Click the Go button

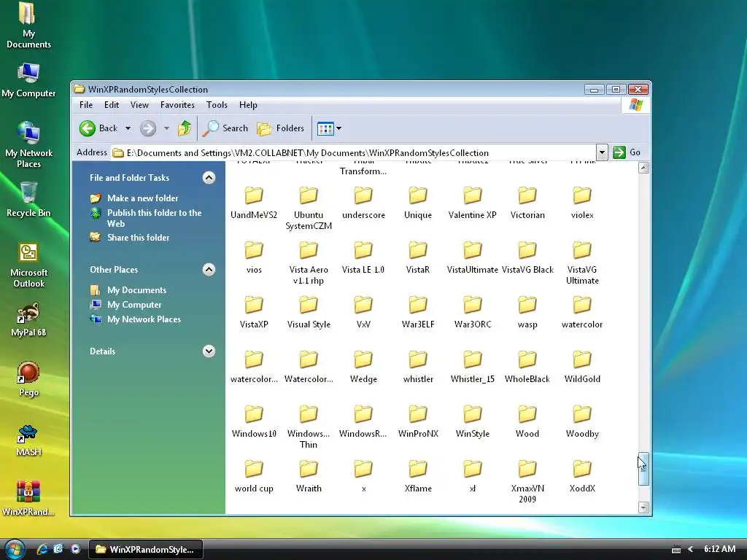(627, 152)
